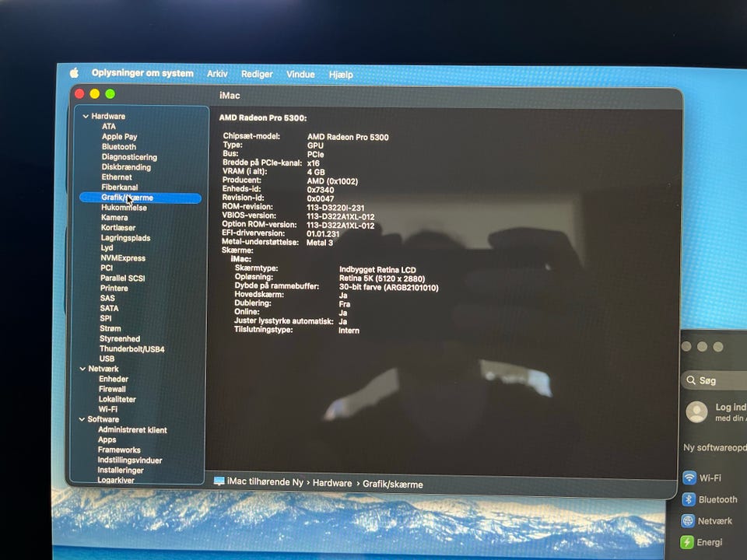Select SAS in the sidebar

pos(107,298)
